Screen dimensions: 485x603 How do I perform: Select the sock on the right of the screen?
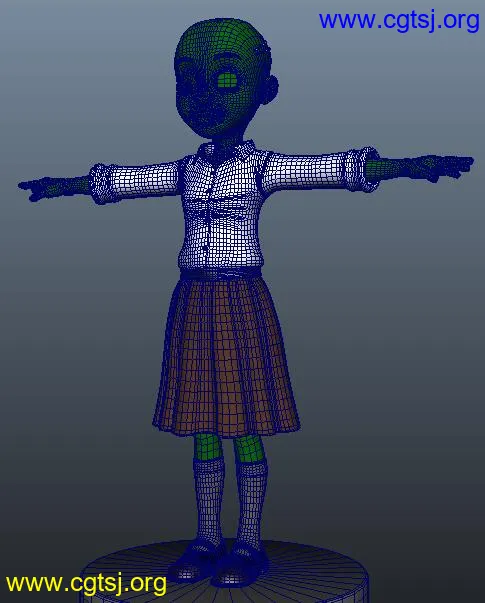pyautogui.click(x=250, y=504)
